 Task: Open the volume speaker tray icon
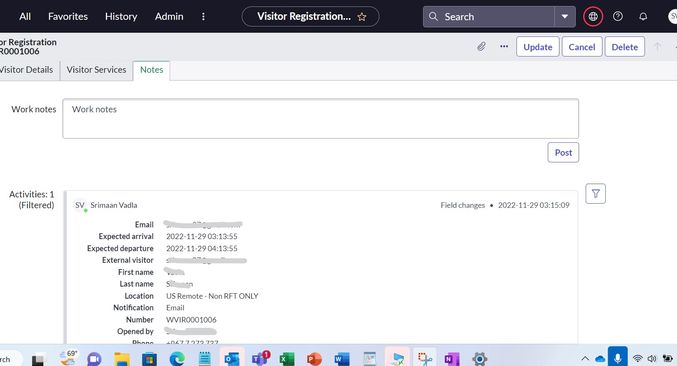click(652, 358)
